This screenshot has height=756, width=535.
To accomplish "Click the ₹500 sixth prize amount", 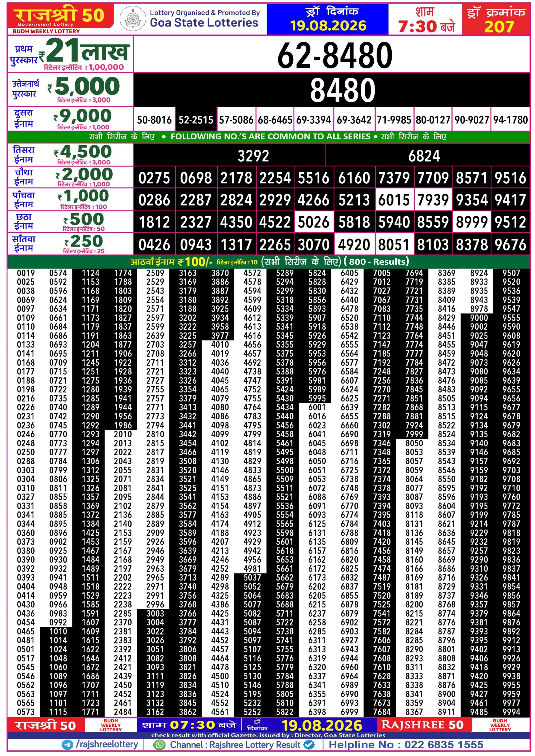I will (x=84, y=219).
